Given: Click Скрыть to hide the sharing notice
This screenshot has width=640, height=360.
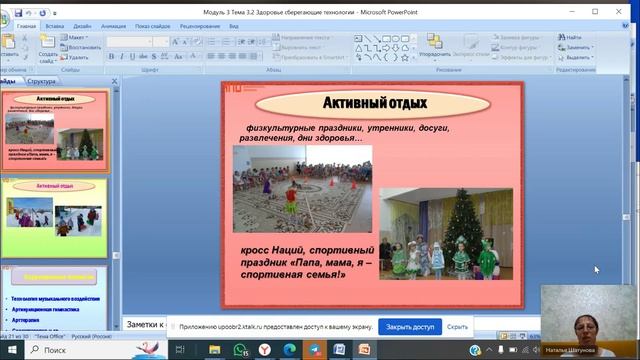Looking at the screenshot, I should 457,327.
